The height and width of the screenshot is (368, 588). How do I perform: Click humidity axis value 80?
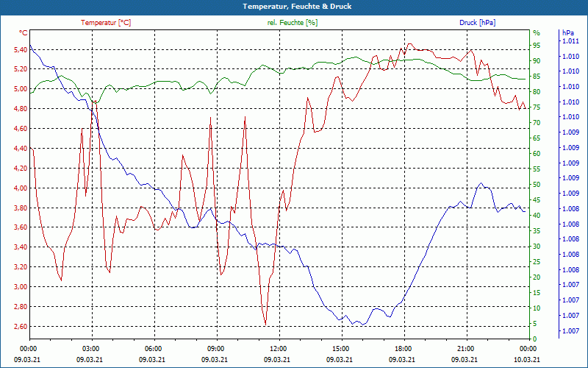point(537,92)
